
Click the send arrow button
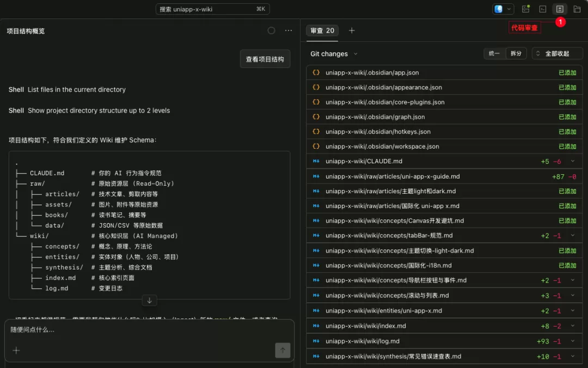click(283, 351)
